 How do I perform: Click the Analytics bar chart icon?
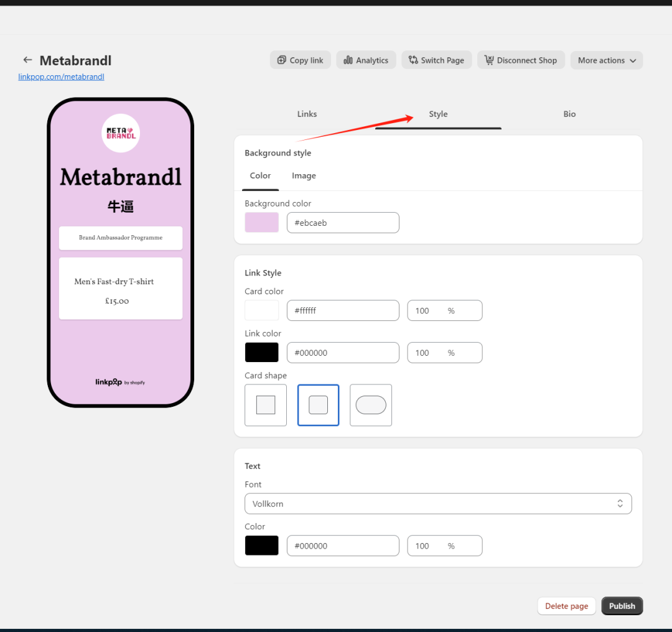click(x=348, y=60)
